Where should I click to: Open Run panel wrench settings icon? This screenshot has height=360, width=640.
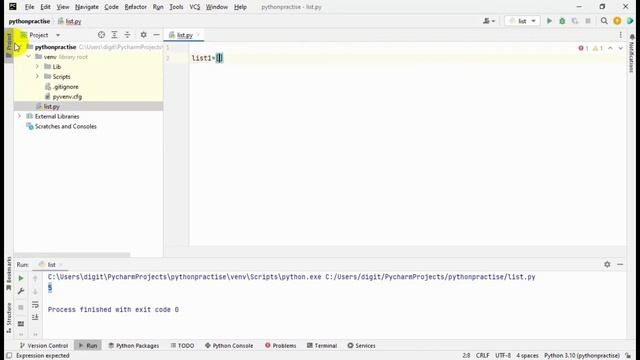[21, 291]
